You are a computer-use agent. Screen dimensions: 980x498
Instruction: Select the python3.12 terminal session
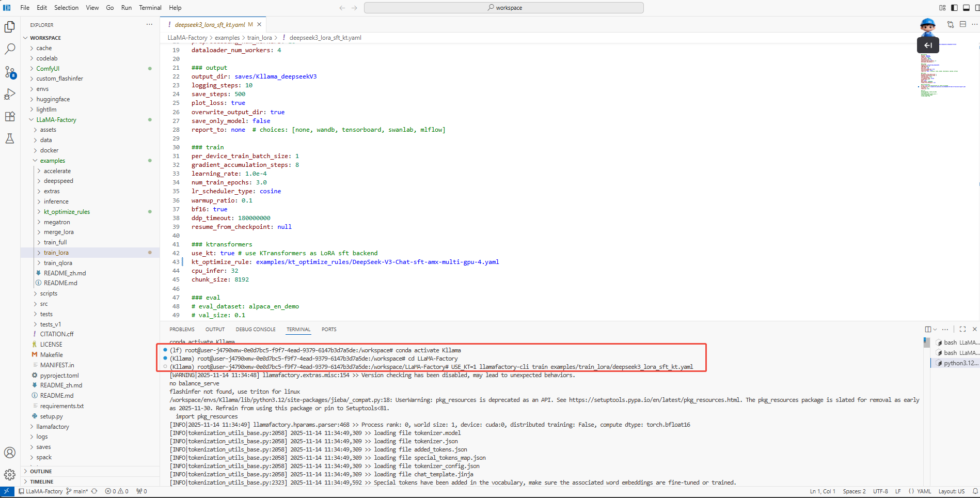[959, 363]
